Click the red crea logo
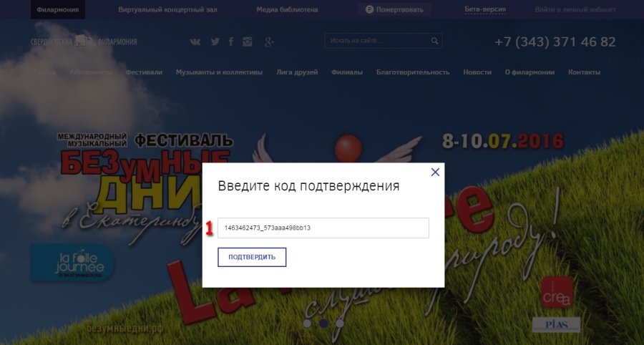 [557, 292]
